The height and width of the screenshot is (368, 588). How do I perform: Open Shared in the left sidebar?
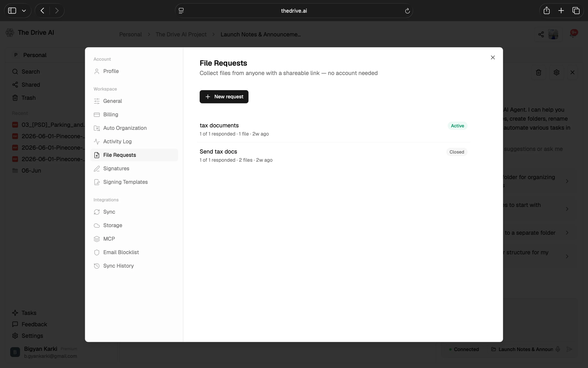[31, 85]
